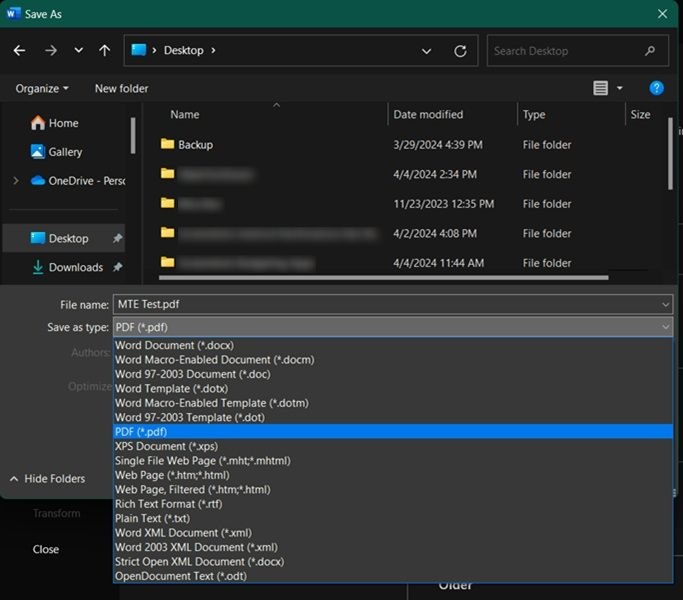This screenshot has width=683, height=600.
Task: Expand the OneDrive tree node
Action: [x=15, y=181]
